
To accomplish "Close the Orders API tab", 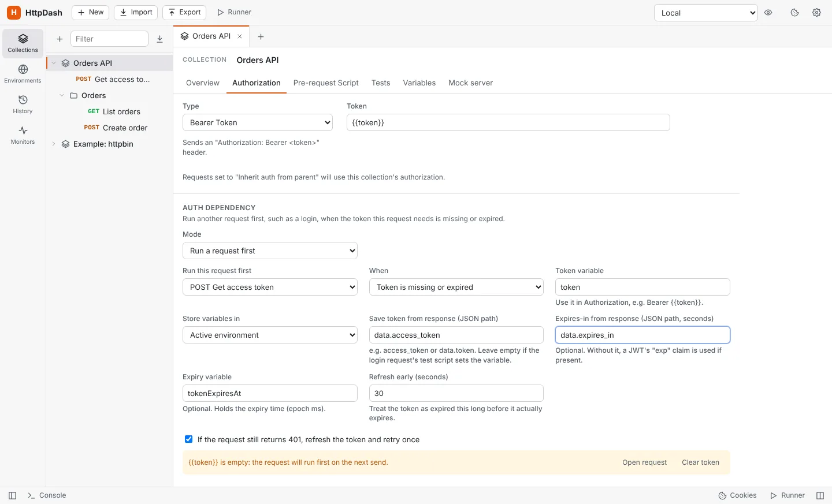I will (x=240, y=36).
